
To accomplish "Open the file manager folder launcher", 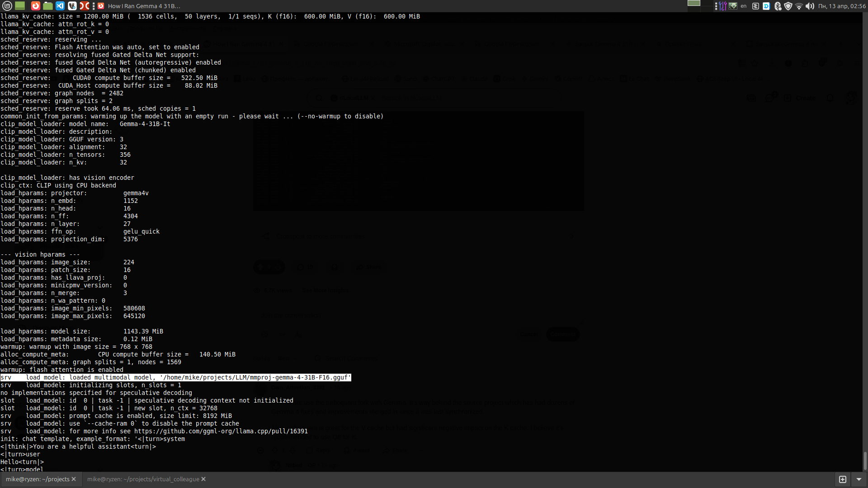I will click(48, 6).
